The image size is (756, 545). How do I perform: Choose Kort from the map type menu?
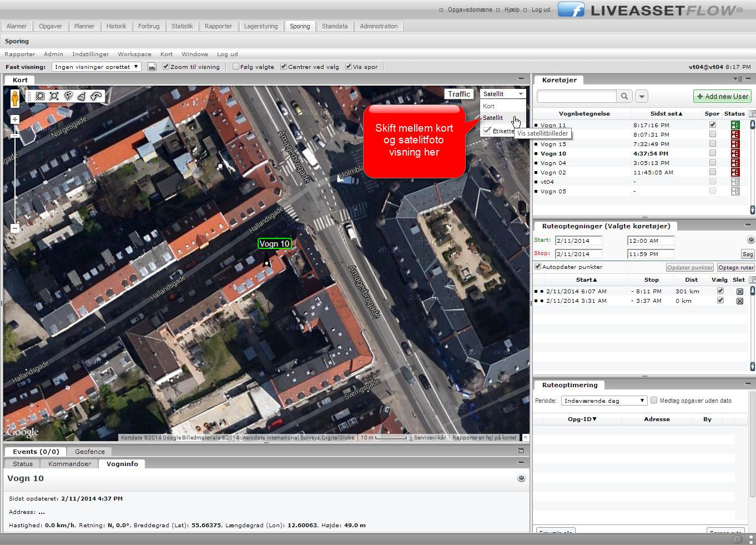pos(489,106)
